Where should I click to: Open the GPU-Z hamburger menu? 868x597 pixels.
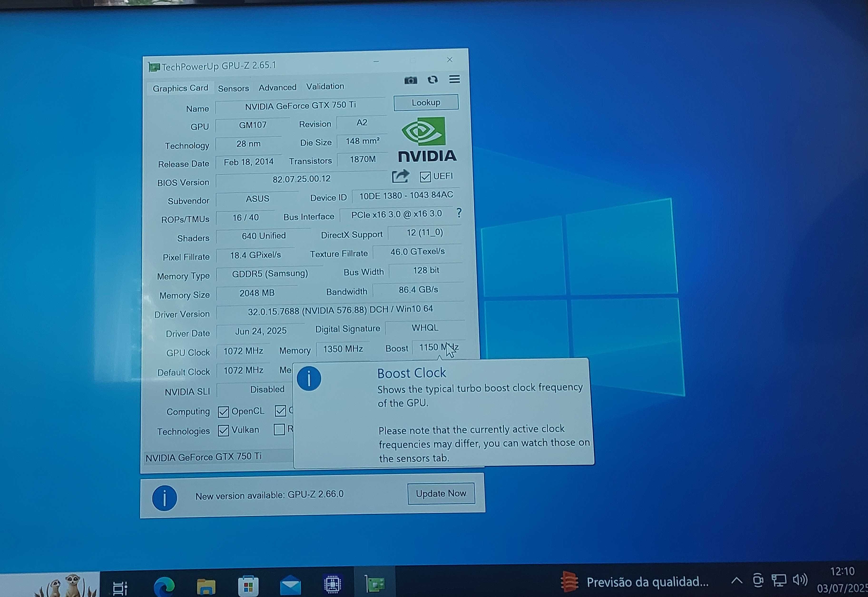tap(454, 79)
